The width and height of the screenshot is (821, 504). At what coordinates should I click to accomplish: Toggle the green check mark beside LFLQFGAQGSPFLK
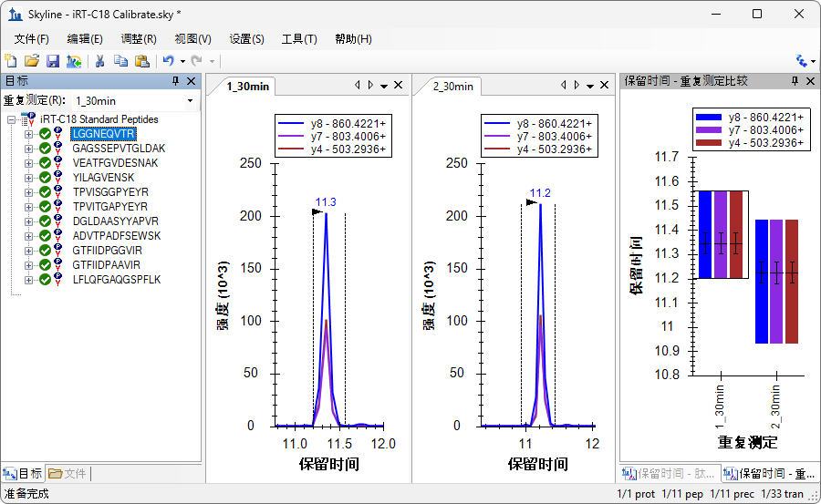pyautogui.click(x=44, y=280)
